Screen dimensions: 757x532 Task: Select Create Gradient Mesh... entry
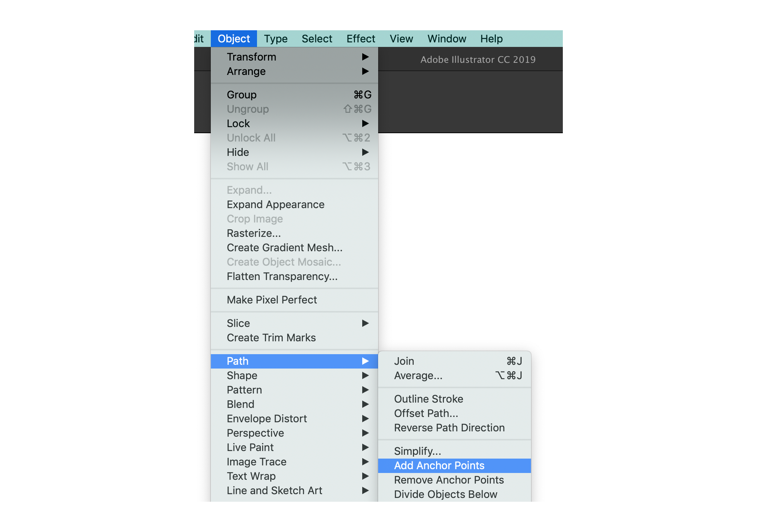(285, 247)
